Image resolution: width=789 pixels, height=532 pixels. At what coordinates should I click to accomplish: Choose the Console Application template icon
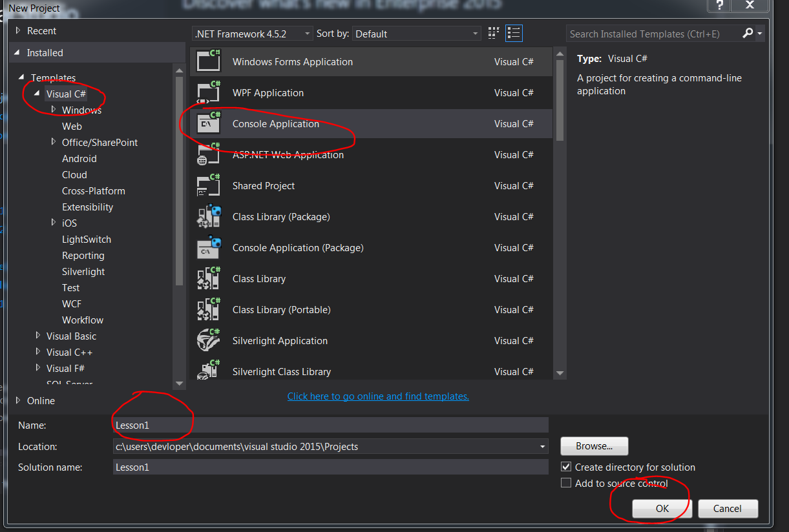point(209,123)
